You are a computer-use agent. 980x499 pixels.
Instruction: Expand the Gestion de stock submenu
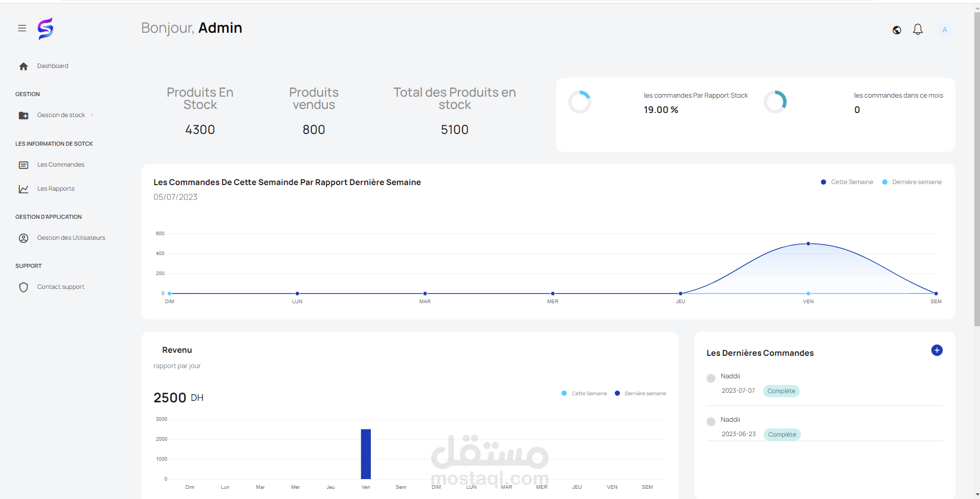point(61,115)
